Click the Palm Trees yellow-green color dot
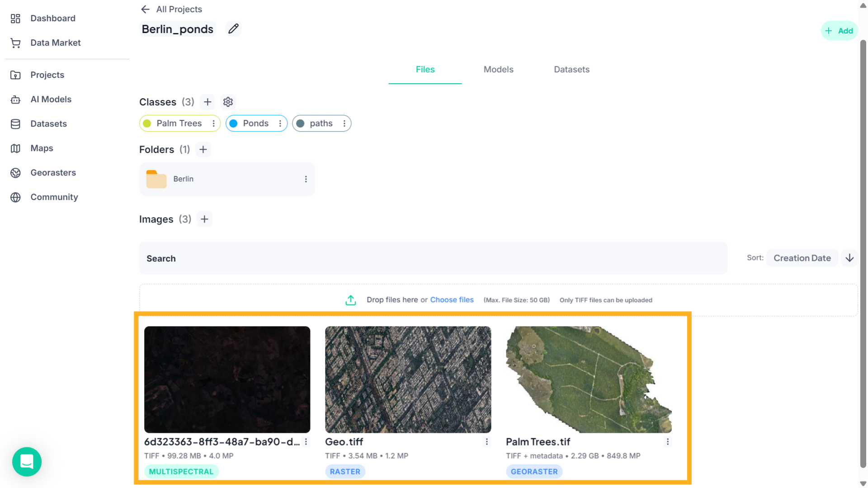868x488 pixels. coord(147,123)
